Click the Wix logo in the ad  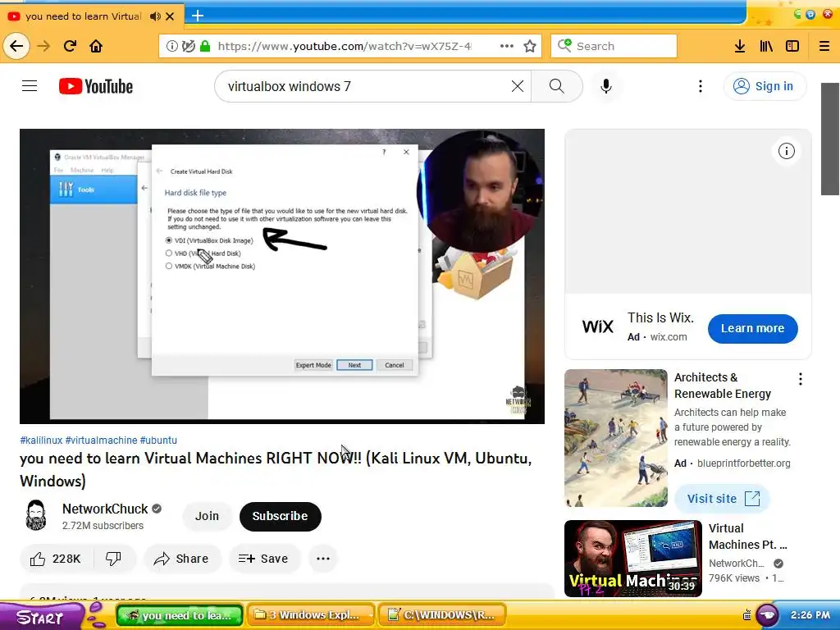tap(598, 326)
